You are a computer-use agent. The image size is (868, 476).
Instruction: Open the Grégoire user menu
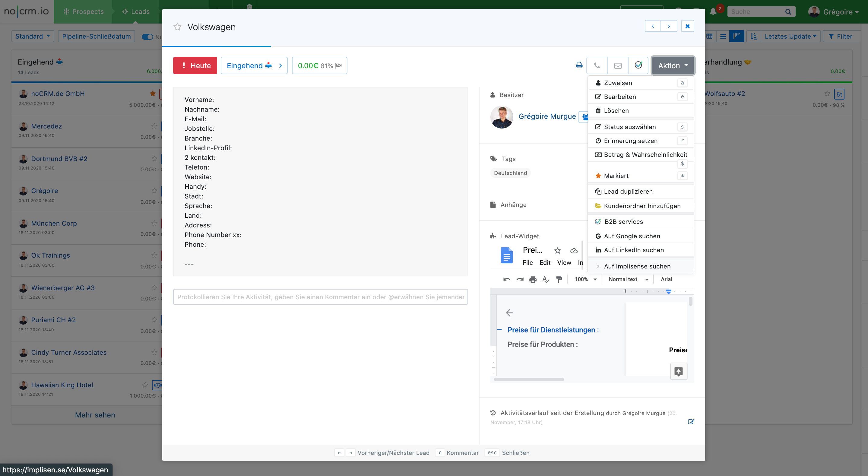[x=834, y=12]
